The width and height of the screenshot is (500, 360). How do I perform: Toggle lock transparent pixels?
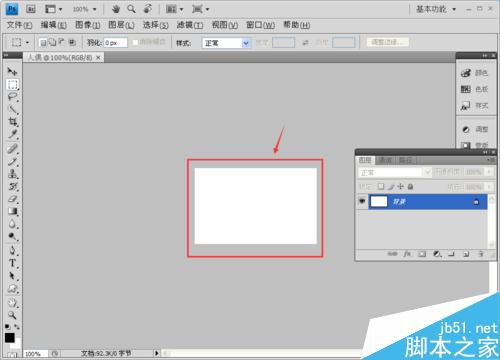[381, 186]
